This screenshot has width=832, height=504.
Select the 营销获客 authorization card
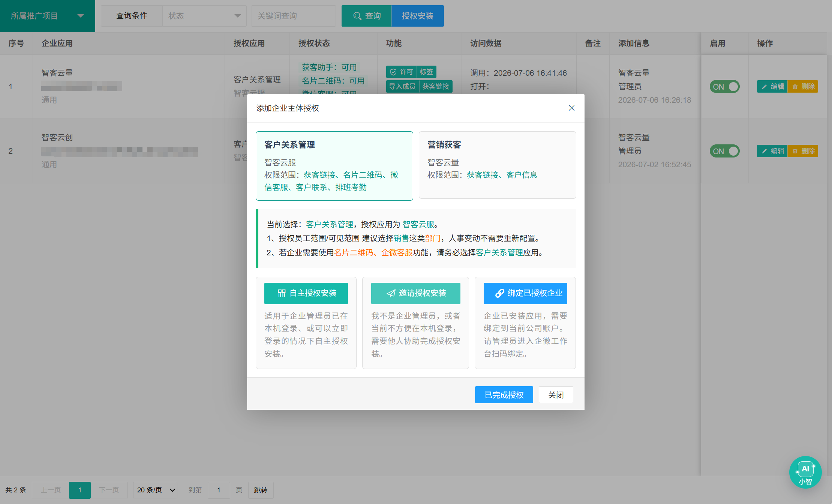(497, 165)
